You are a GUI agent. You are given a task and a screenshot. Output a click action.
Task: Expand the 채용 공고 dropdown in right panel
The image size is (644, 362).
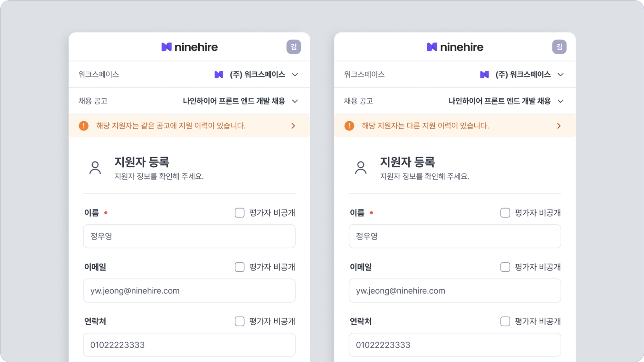pyautogui.click(x=561, y=101)
